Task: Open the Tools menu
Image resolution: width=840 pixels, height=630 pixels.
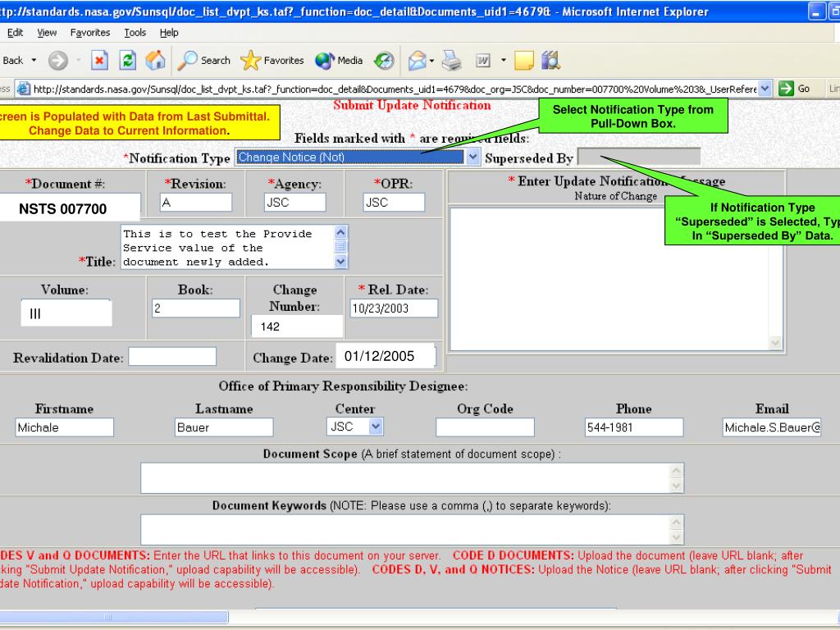Action: (135, 33)
